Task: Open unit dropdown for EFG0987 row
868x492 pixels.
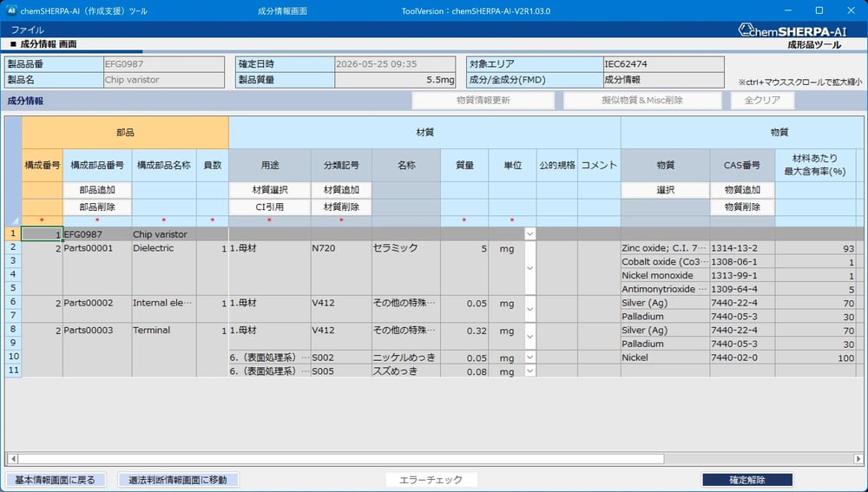Action: (x=529, y=233)
